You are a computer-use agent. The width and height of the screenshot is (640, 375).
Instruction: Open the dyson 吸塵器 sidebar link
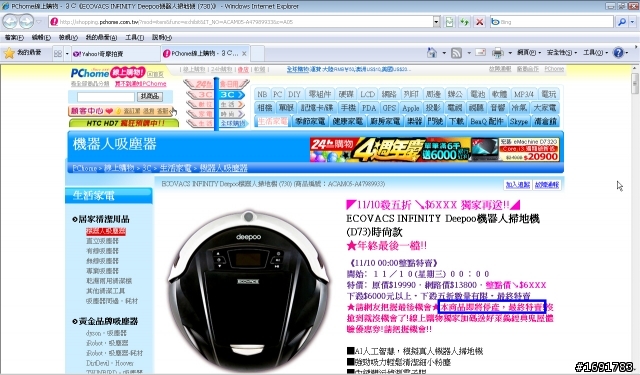106,333
